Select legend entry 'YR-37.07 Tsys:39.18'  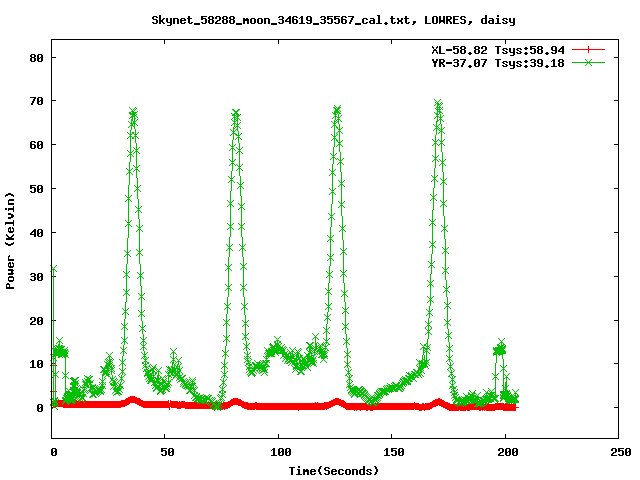498,63
